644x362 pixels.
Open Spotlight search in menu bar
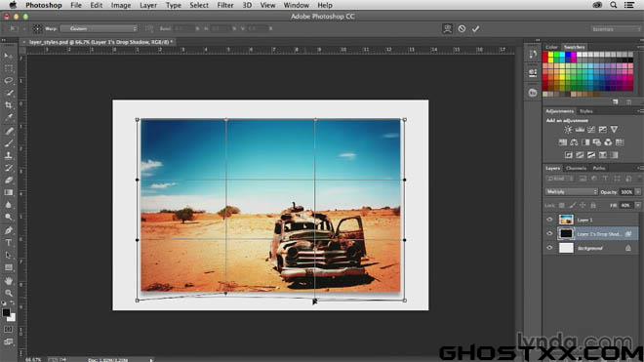[x=613, y=5]
